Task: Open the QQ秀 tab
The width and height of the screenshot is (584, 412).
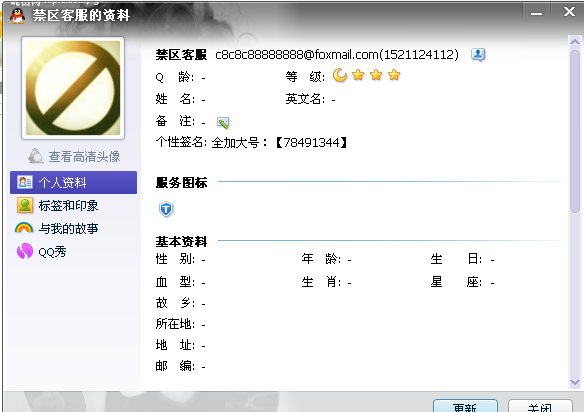Action: [x=53, y=252]
